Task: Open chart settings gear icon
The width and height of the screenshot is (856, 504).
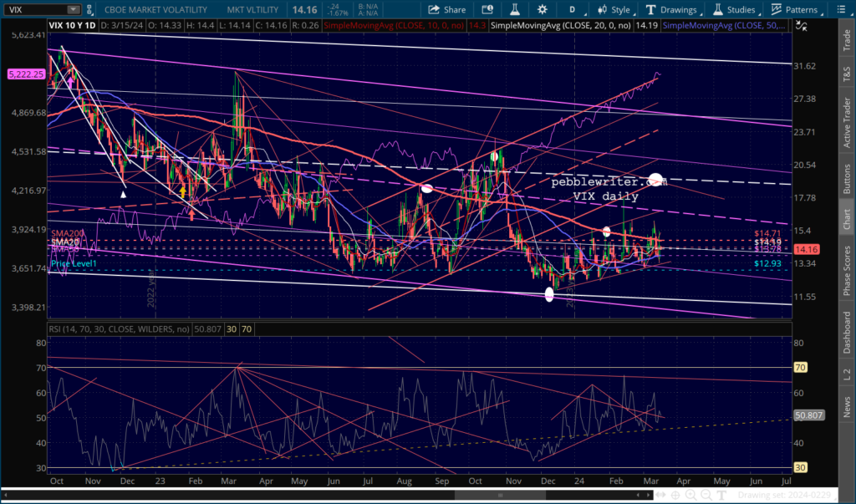Action: pos(543,10)
